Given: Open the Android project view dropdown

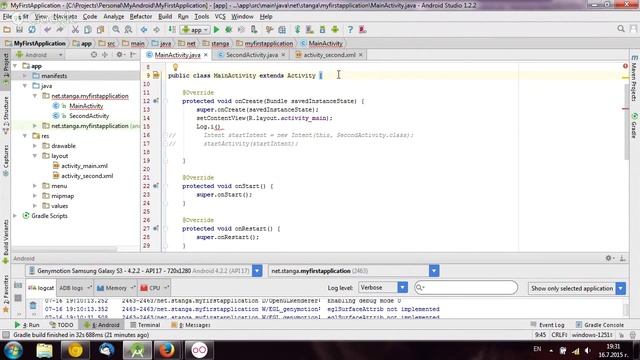Looking at the screenshot, I should click(39, 55).
